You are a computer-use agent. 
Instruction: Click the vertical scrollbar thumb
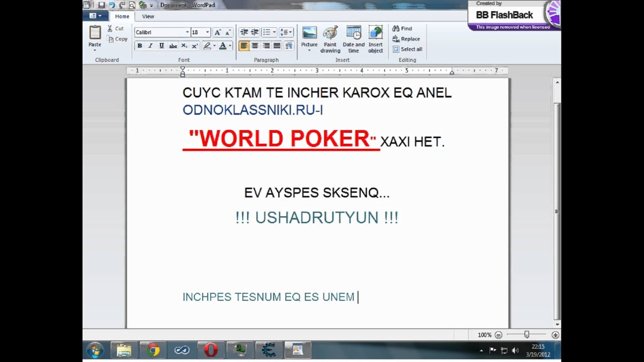557,211
